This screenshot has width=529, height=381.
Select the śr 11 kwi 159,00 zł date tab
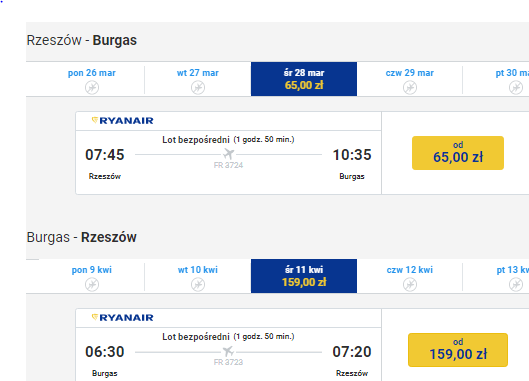(304, 276)
